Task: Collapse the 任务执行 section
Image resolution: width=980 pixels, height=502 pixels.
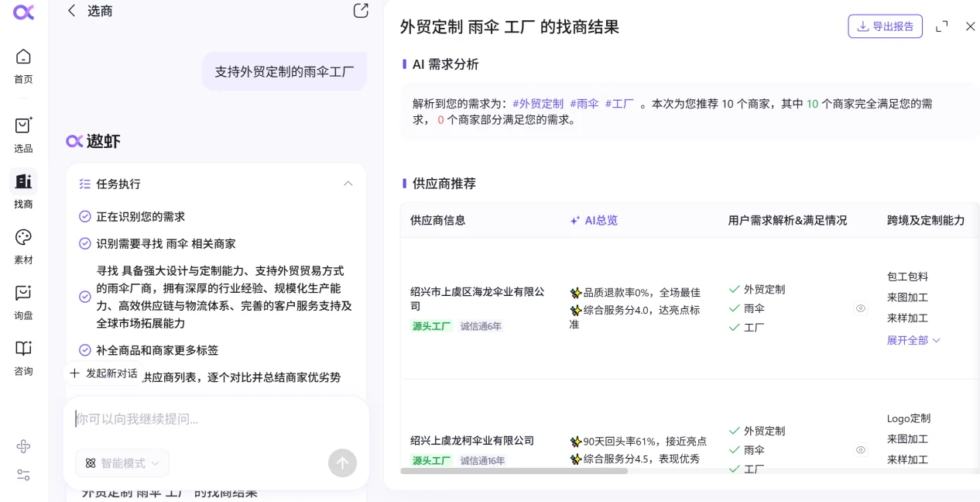Action: [348, 184]
